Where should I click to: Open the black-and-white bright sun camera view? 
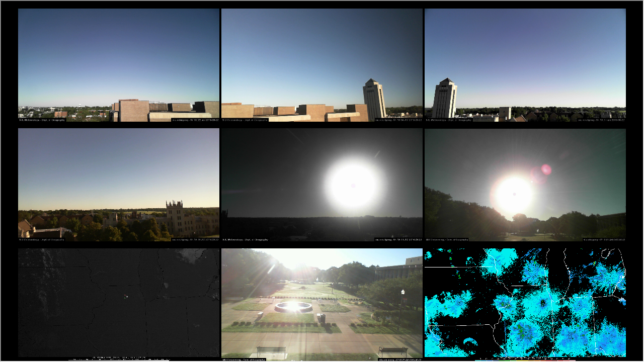pos(322,185)
